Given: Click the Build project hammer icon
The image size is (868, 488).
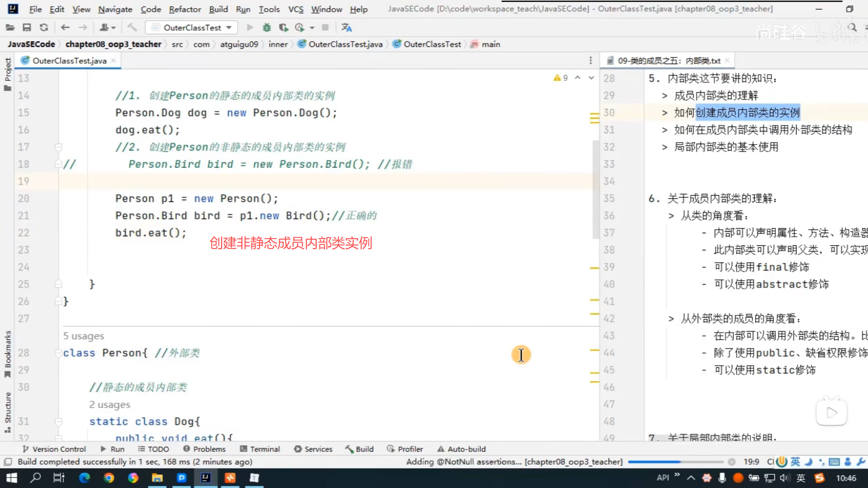Looking at the screenshot, I should tap(132, 28).
